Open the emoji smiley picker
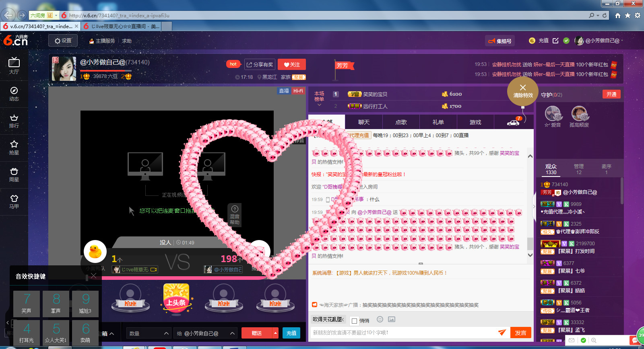The image size is (644, 349). point(380,319)
